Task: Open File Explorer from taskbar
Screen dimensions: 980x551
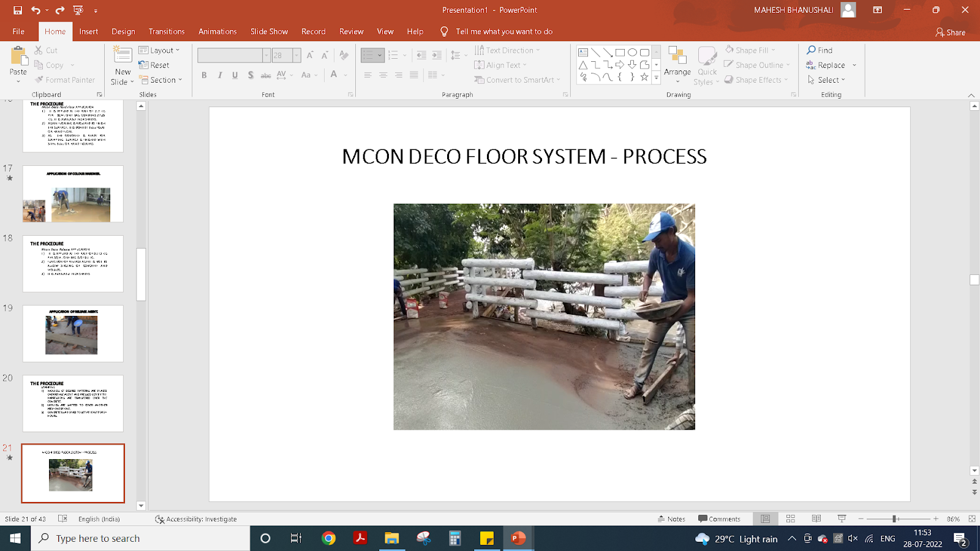Action: tap(392, 538)
